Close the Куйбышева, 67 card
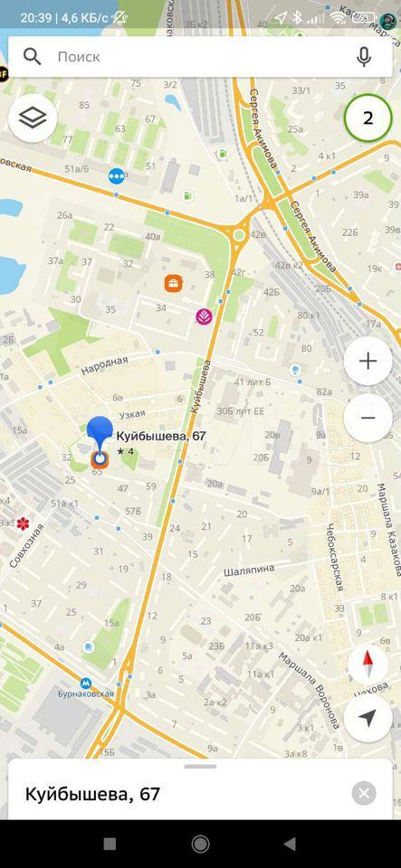The height and width of the screenshot is (868, 401). [x=364, y=794]
